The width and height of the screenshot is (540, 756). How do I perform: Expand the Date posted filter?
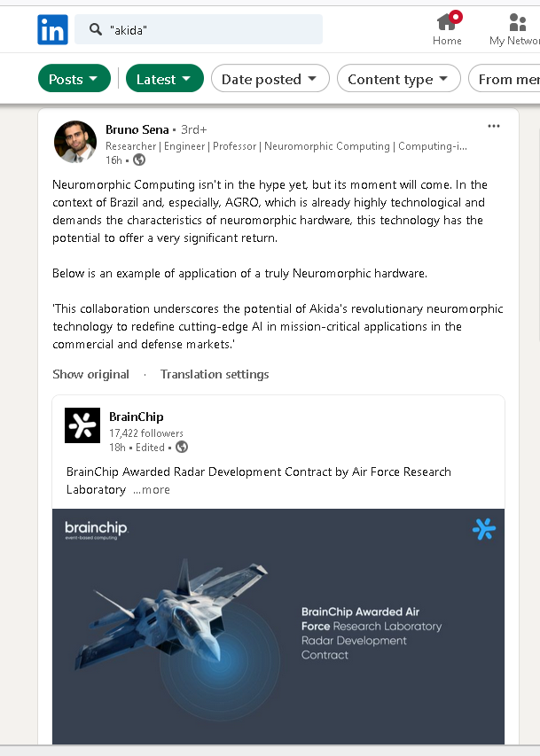270,79
